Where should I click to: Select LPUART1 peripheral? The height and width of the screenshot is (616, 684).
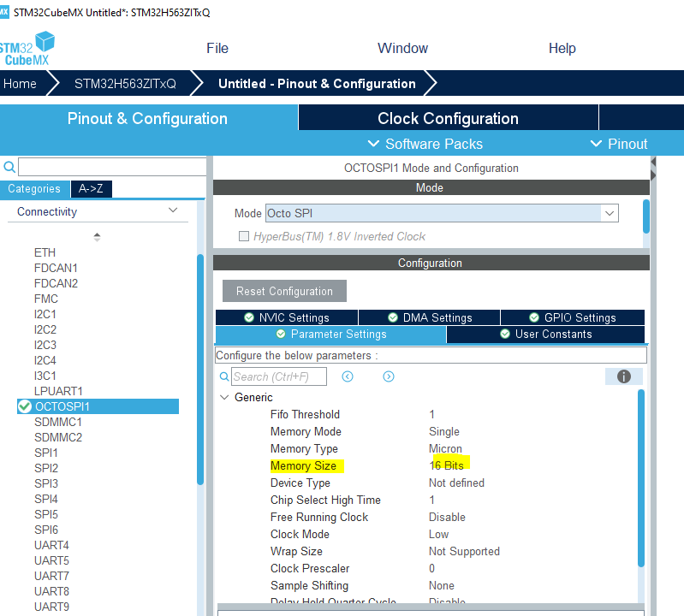tap(58, 391)
